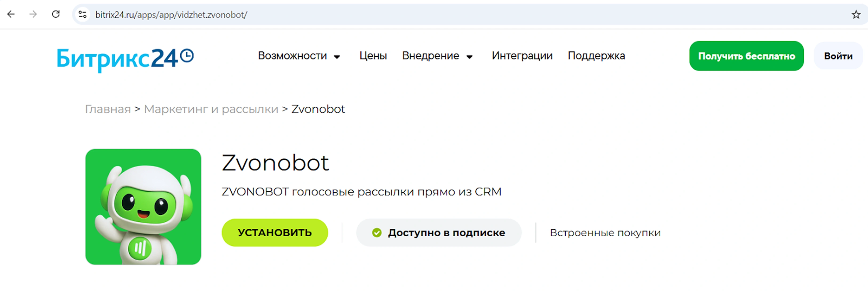Expand the Внедрение dropdown menu
Screen dimensions: 868x293
click(x=437, y=56)
